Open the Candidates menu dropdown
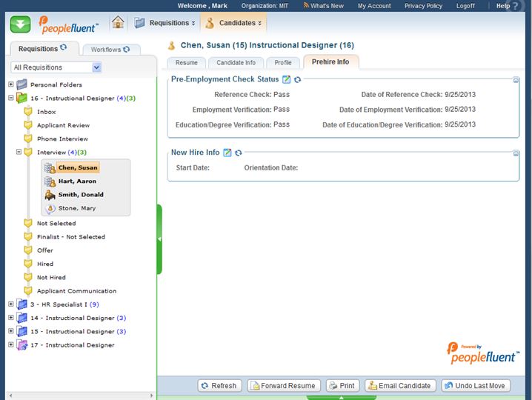This screenshot has height=400, width=532. pos(234,23)
